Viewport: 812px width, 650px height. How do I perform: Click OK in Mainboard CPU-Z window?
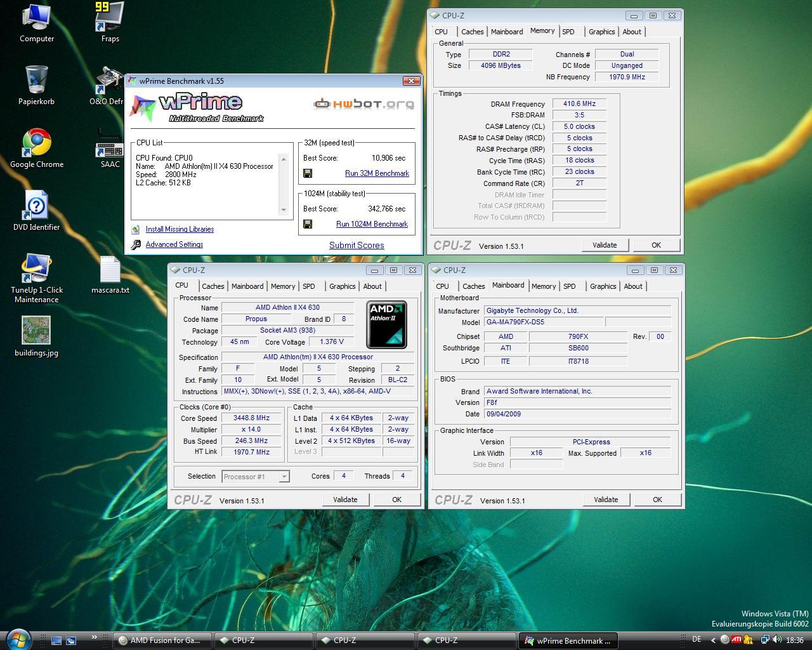657,500
